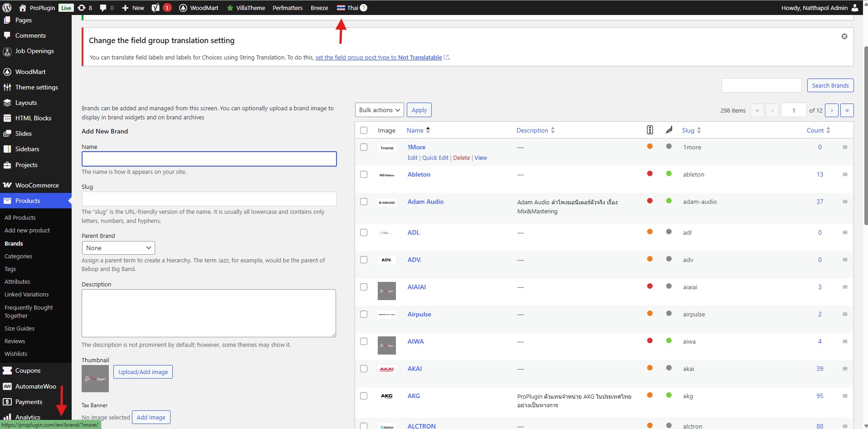Image resolution: width=868 pixels, height=429 pixels.
Task: Click the drag handle for Ableton row
Action: pyautogui.click(x=844, y=174)
